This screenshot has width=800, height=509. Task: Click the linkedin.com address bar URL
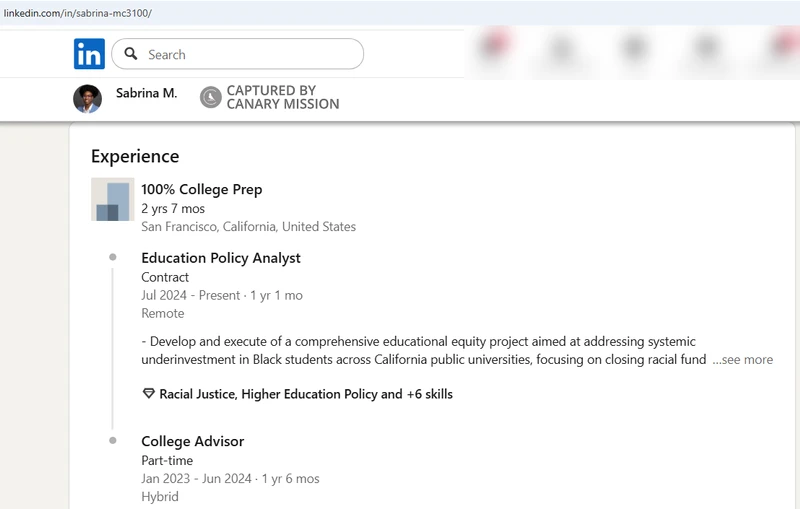tap(76, 13)
